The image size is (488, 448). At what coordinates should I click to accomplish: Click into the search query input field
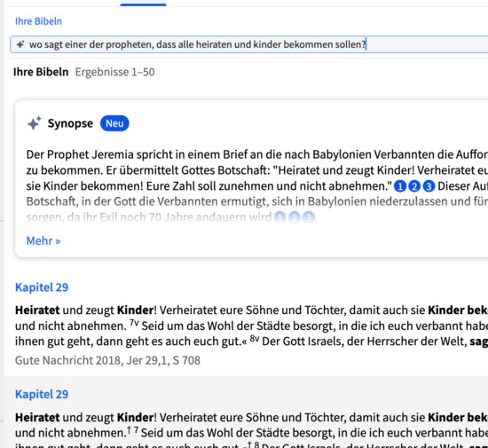point(249,44)
